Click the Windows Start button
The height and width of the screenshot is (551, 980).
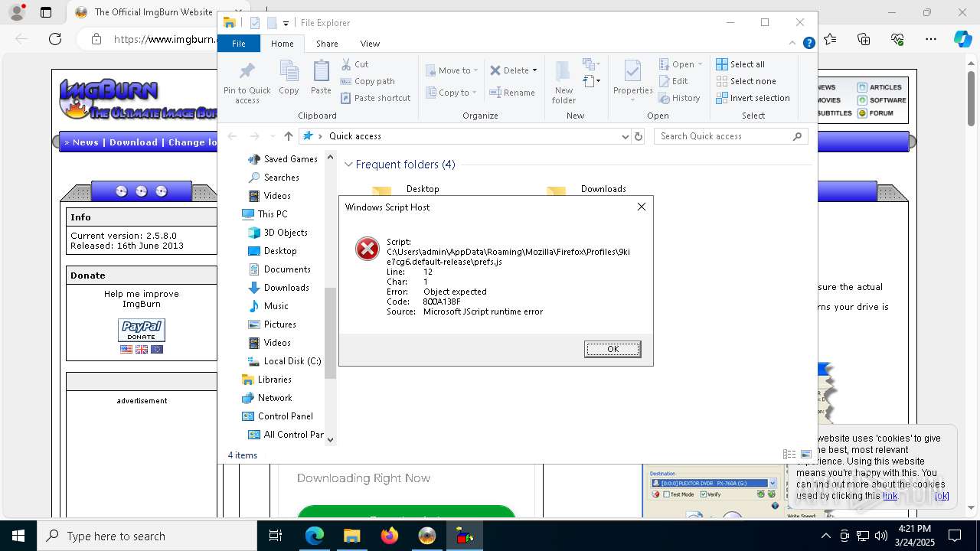[18, 536]
